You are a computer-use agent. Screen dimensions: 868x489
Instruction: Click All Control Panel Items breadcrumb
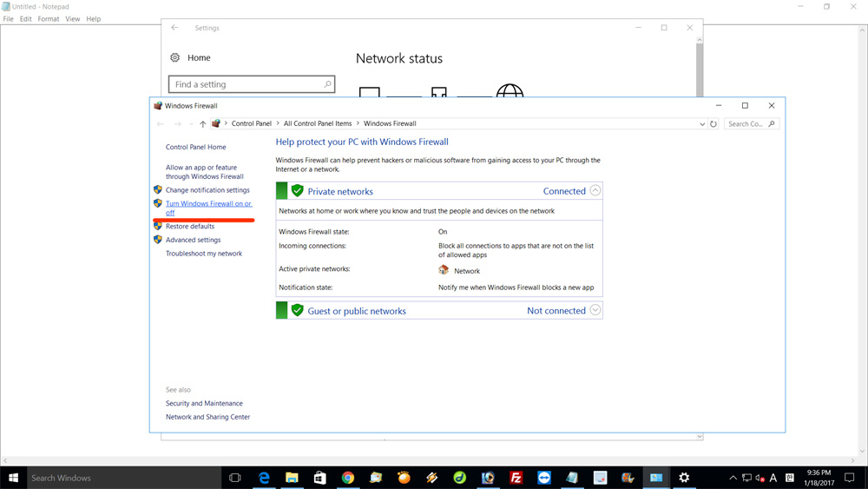[318, 123]
